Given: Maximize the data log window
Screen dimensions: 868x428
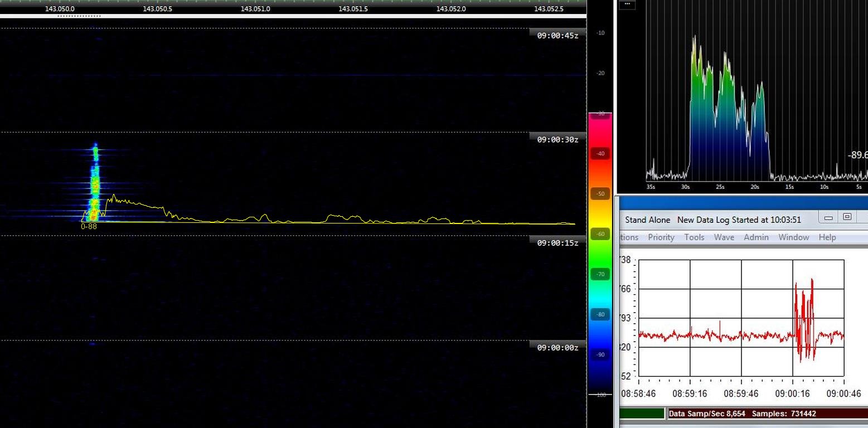Looking at the screenshot, I should pos(847,217).
